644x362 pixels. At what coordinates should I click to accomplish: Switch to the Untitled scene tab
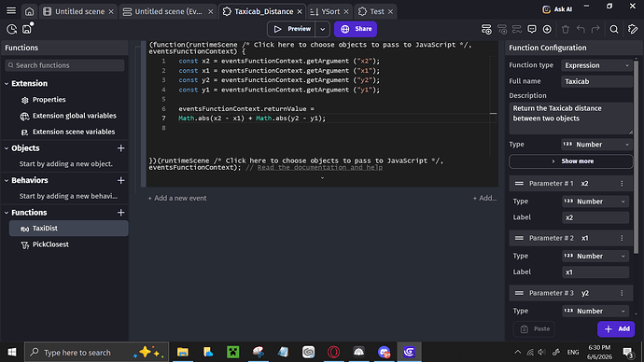pos(78,11)
